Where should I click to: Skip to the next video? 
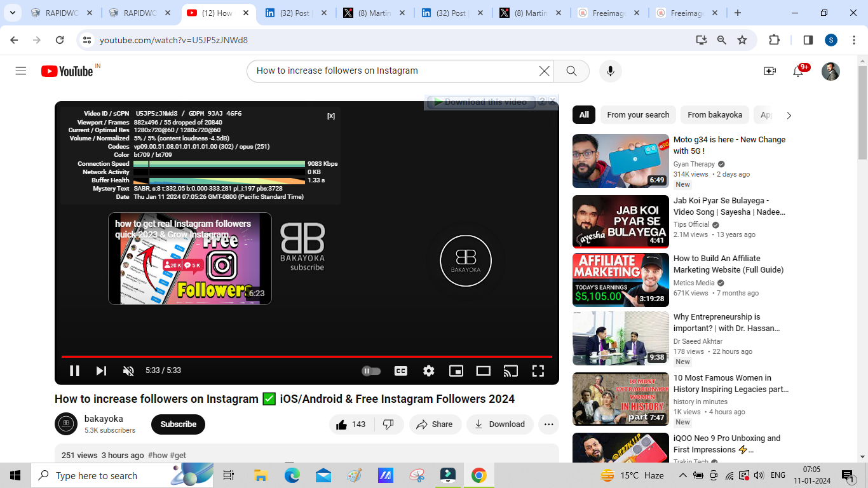(x=101, y=370)
